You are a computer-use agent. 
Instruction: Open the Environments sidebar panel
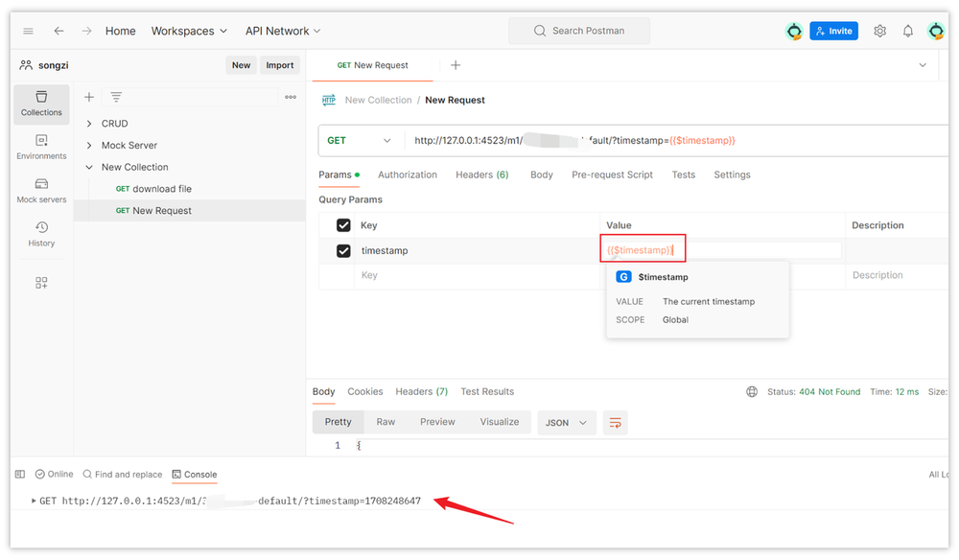41,147
